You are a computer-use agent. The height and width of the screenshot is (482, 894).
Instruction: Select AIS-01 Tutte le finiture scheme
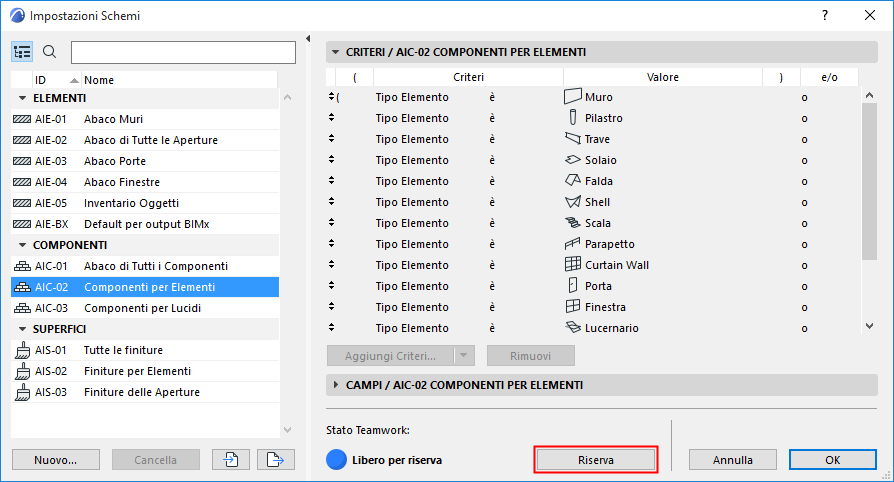coord(123,350)
